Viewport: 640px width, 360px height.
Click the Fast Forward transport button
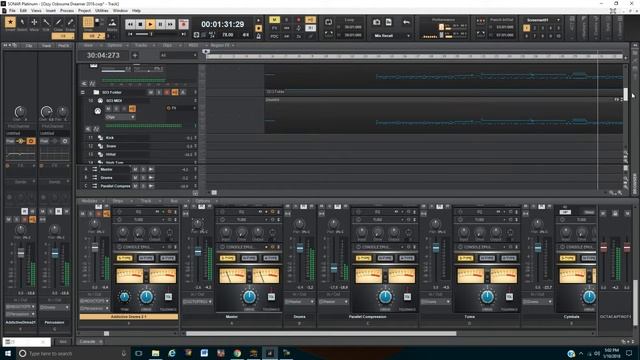tap(170, 24)
